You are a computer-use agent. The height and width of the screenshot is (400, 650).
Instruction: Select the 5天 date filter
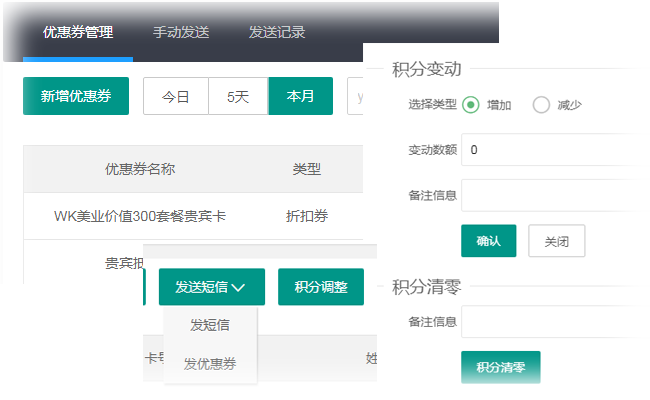(x=238, y=97)
